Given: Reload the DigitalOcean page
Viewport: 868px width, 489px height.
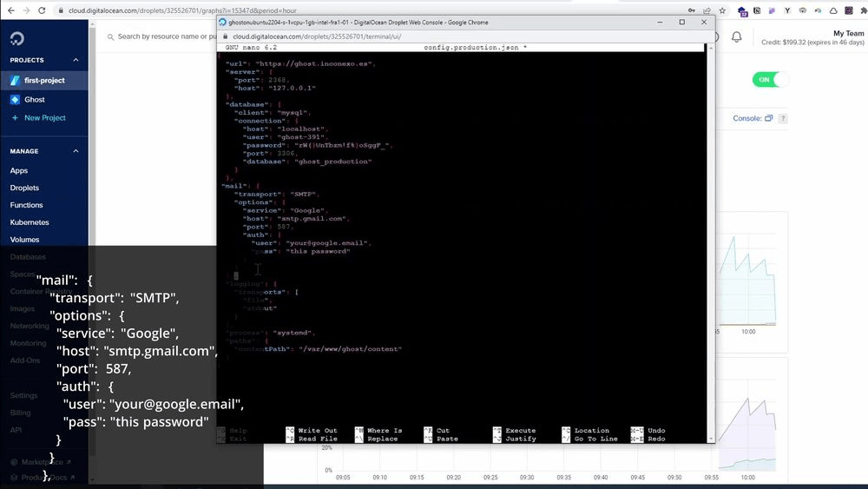Looking at the screenshot, I should pyautogui.click(x=42, y=10).
